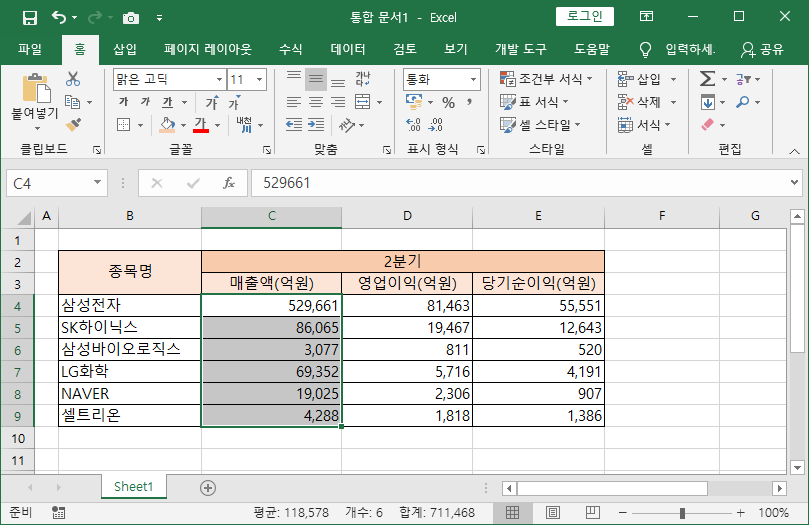The width and height of the screenshot is (809, 525).
Task: Decrease font size with smaller 가 icon
Action: point(234,102)
